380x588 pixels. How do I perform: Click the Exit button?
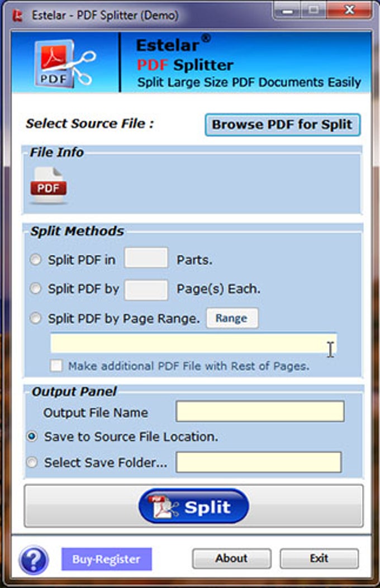click(319, 558)
